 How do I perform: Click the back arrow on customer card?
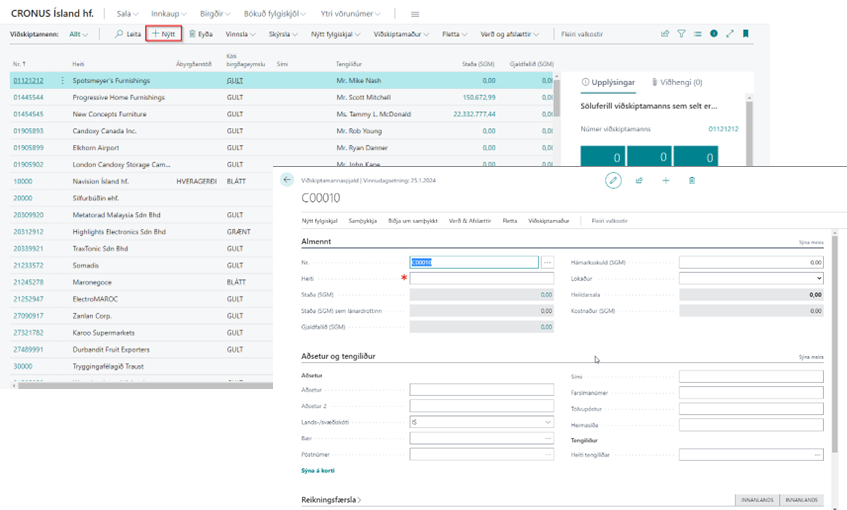[287, 180]
